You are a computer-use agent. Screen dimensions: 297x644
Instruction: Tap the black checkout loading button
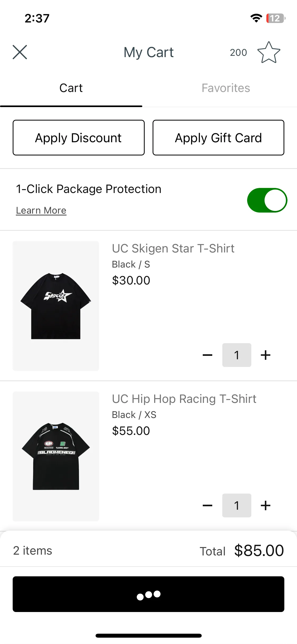click(x=148, y=594)
